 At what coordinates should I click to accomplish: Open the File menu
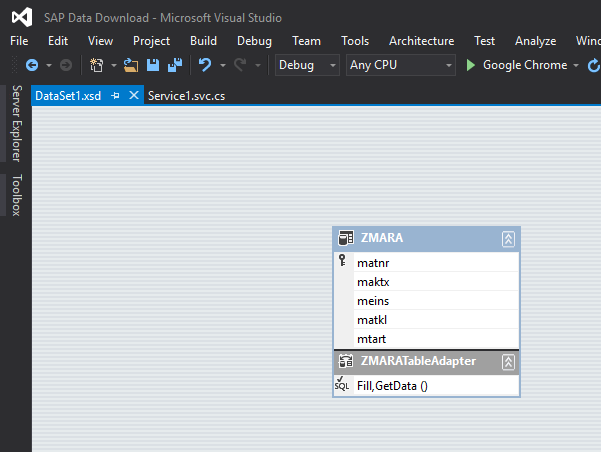19,41
